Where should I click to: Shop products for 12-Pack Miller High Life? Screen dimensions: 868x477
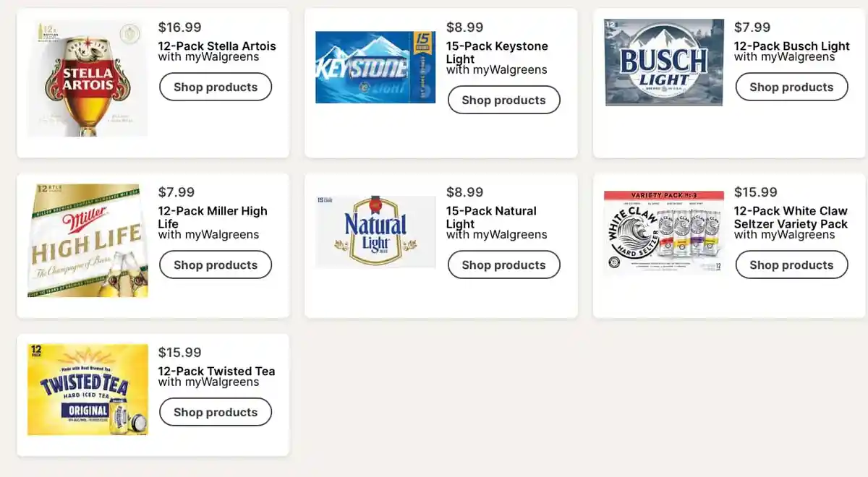pos(216,265)
